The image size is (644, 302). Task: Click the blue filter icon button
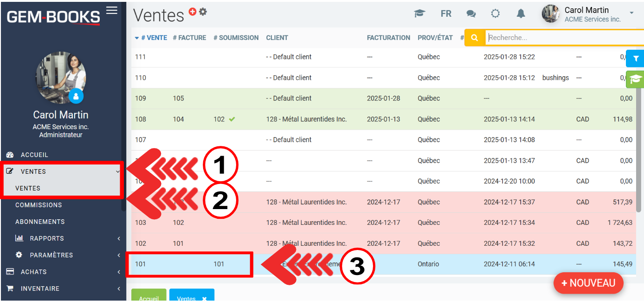(x=636, y=59)
